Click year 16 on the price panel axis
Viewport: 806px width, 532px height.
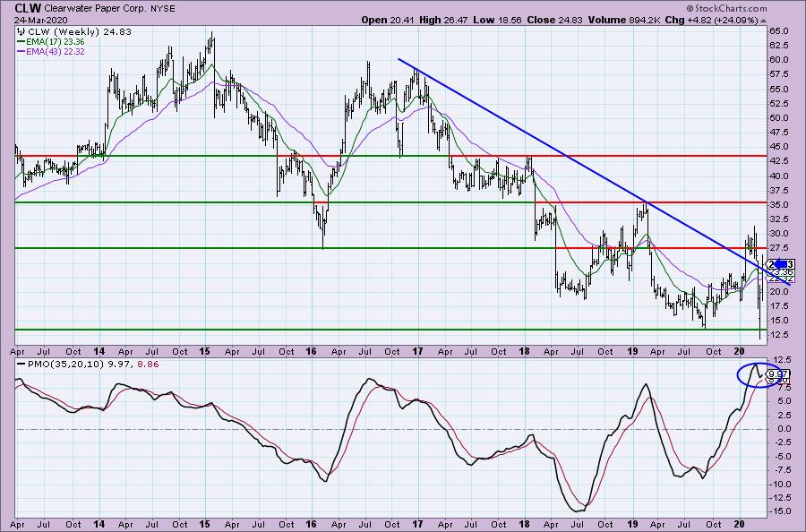(311, 352)
